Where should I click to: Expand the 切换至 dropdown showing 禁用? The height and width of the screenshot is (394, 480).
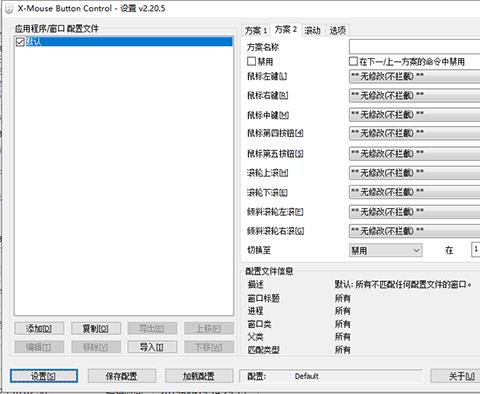coord(386,250)
